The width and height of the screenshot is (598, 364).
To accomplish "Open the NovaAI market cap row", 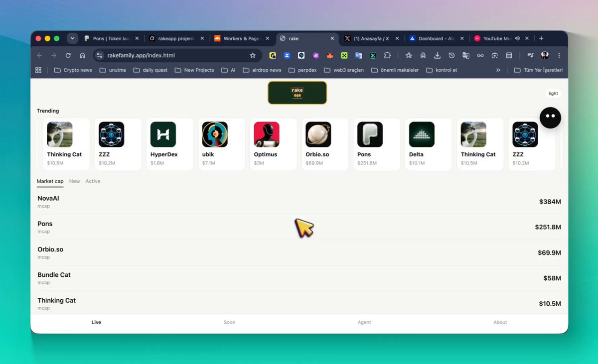I will point(299,202).
